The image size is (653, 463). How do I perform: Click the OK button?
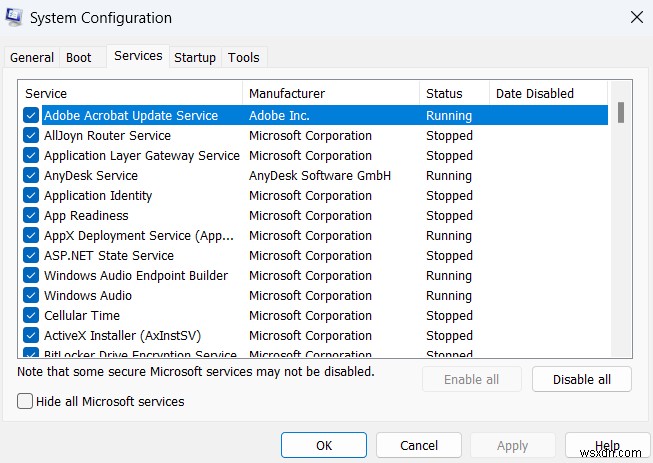point(324,445)
